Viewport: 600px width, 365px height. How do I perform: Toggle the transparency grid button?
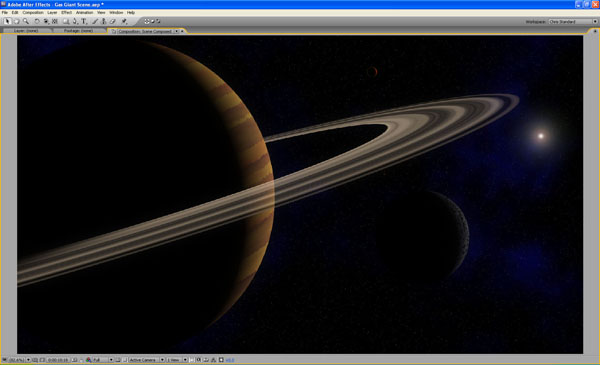point(125,360)
